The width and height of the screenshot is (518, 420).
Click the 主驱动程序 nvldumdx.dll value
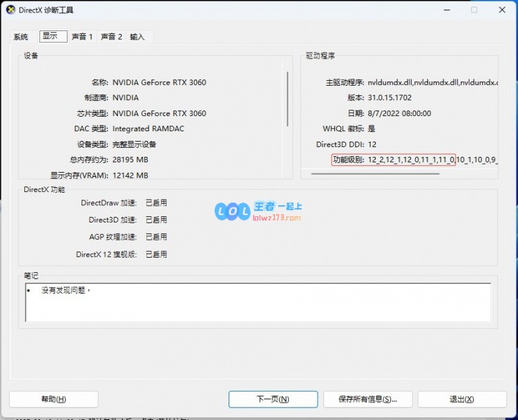click(432, 82)
